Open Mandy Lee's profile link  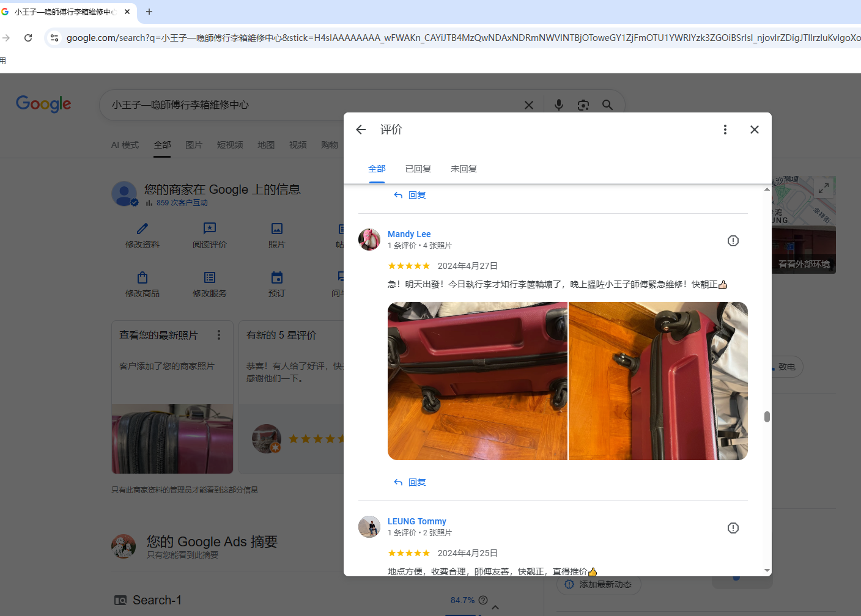[409, 234]
